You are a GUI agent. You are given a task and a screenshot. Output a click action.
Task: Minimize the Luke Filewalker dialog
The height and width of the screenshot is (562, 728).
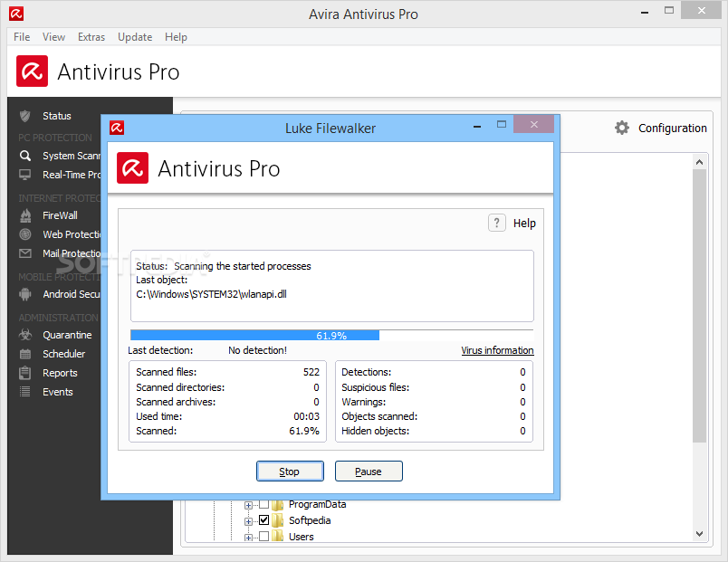pos(477,126)
